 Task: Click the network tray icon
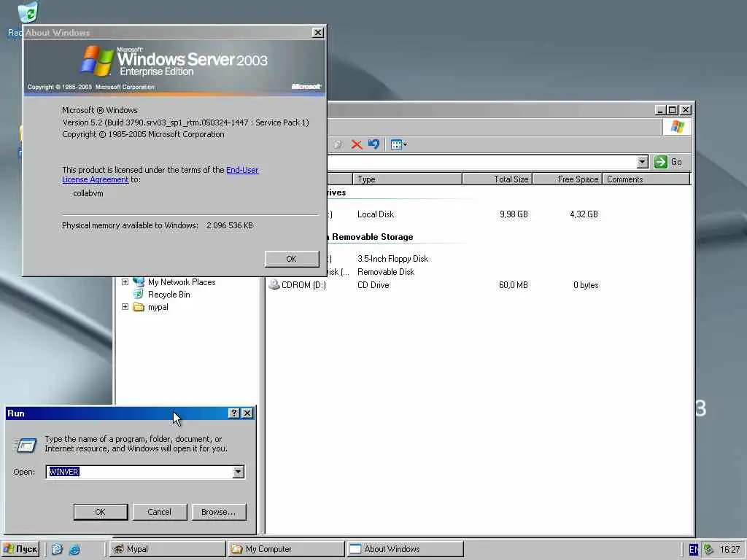click(x=708, y=549)
